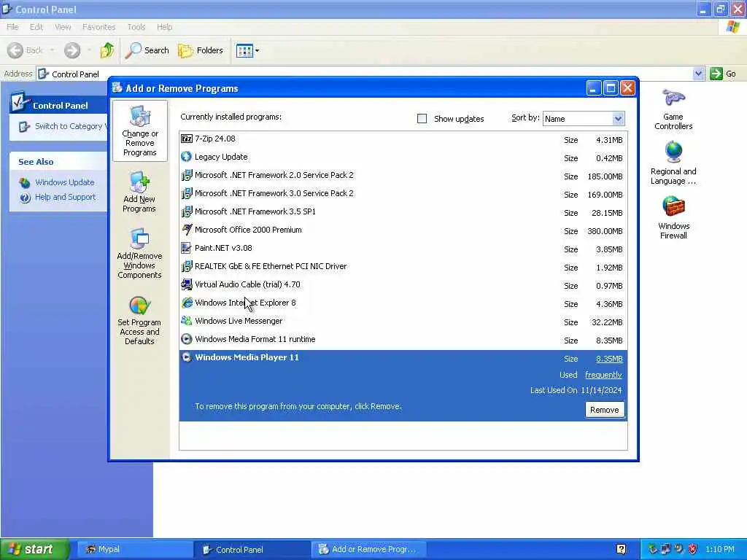The width and height of the screenshot is (747, 560).
Task: Click the 380.00MB size value
Action: click(x=605, y=231)
